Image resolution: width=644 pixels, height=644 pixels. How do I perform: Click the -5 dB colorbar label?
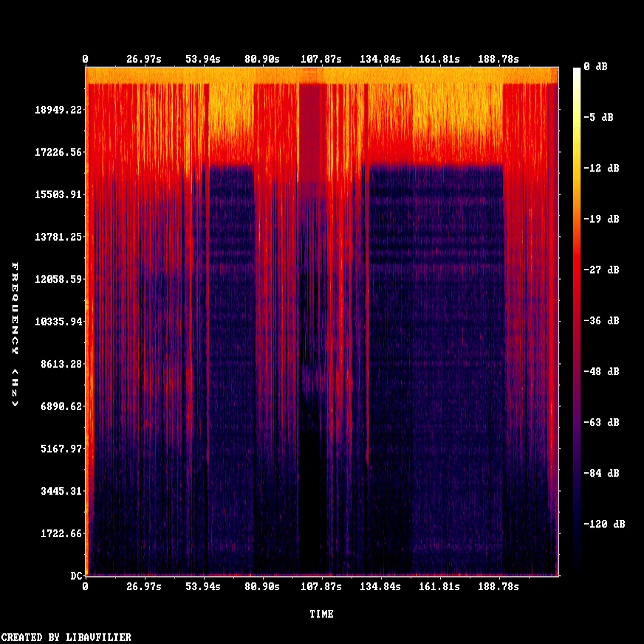click(598, 117)
